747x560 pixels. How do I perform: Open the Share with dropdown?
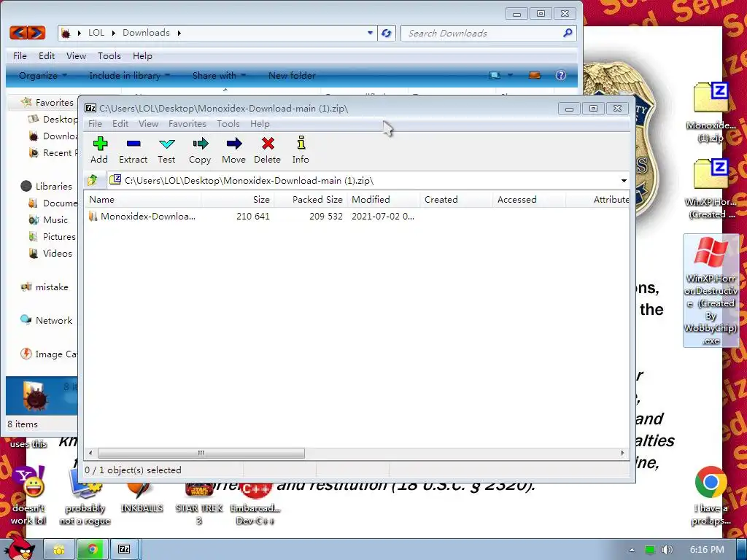tap(219, 75)
